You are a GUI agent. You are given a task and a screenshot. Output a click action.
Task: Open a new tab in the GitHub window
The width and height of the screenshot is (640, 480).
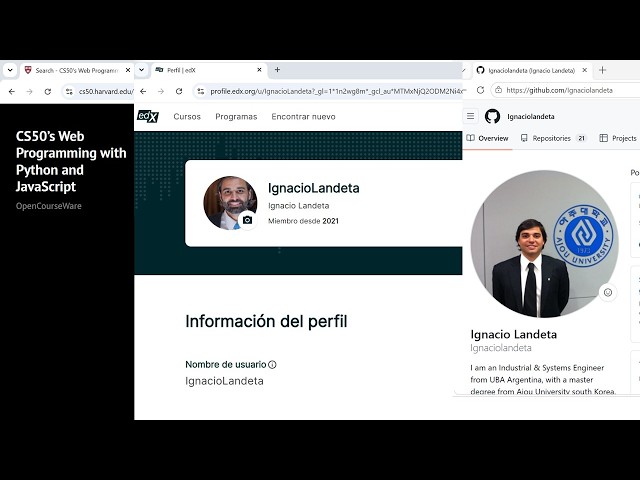(x=602, y=70)
